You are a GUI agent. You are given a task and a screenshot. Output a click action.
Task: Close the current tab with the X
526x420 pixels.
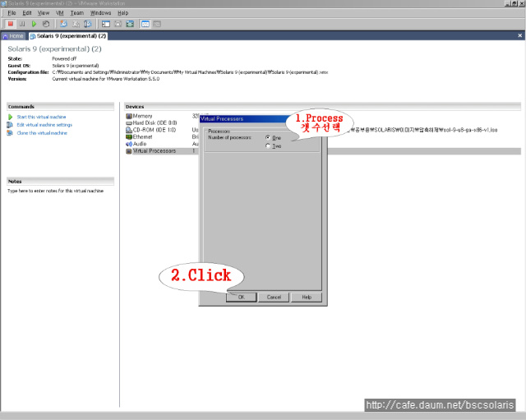519,35
